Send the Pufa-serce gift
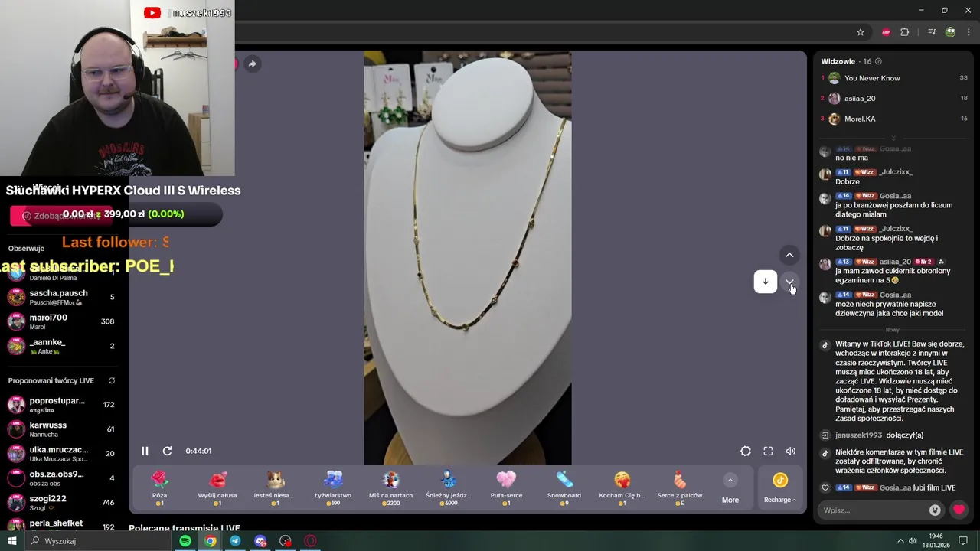 pos(506,487)
